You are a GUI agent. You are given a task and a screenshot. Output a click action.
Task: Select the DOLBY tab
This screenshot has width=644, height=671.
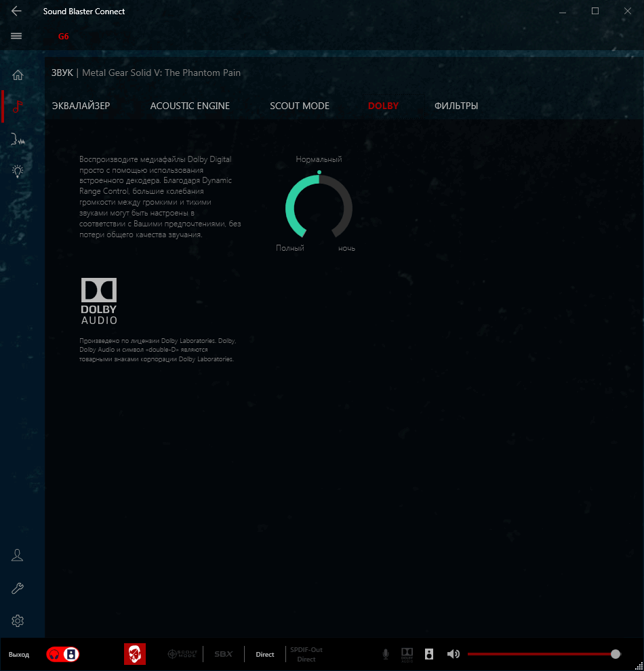(384, 106)
